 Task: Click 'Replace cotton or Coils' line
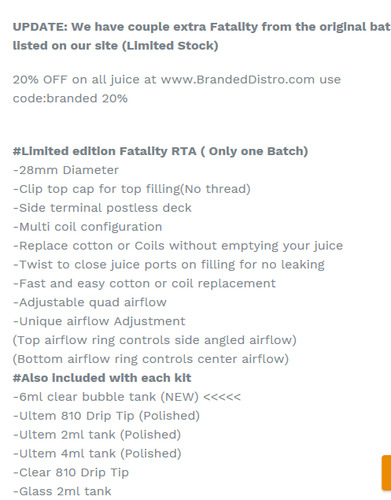pos(178,246)
